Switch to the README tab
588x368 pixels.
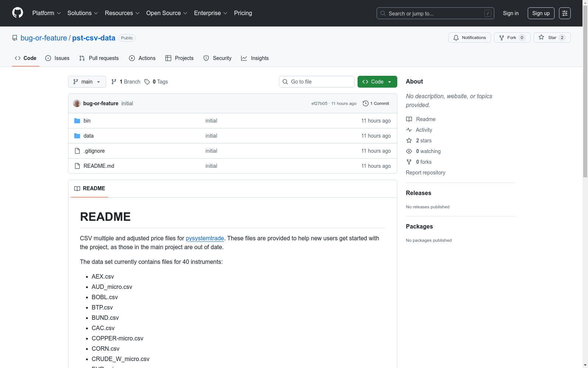click(x=90, y=188)
